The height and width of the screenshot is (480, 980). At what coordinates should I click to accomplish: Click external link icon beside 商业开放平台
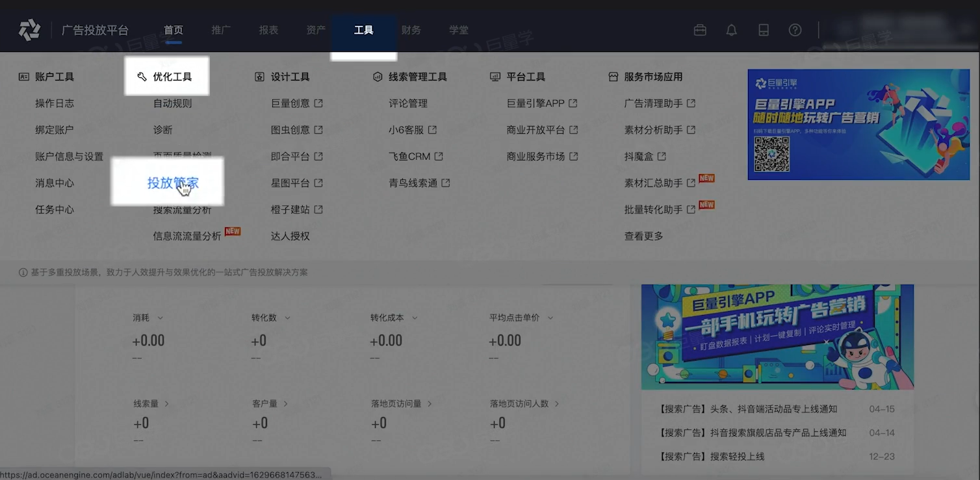(574, 130)
